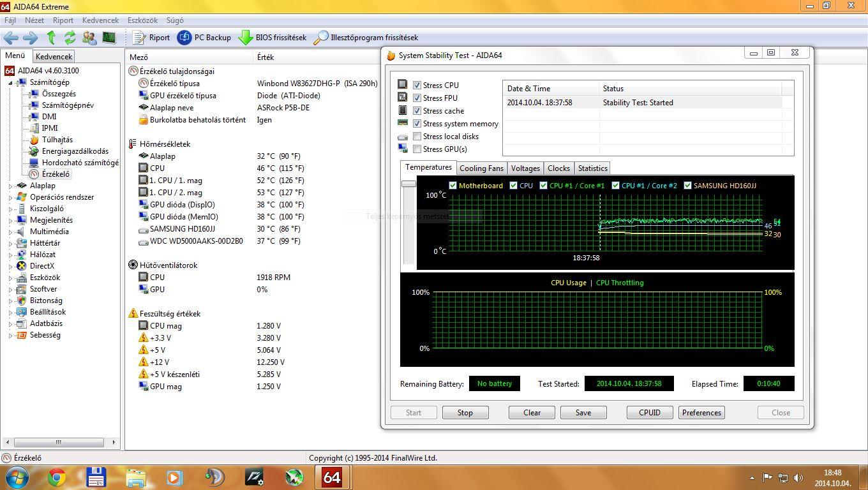
Task: Switch to the Clocks tab
Action: click(558, 168)
